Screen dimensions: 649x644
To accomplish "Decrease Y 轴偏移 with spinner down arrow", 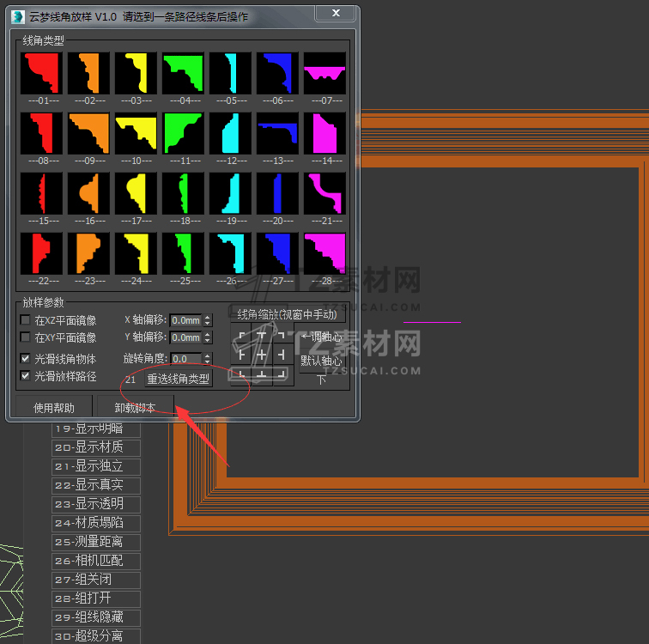I will point(208,341).
